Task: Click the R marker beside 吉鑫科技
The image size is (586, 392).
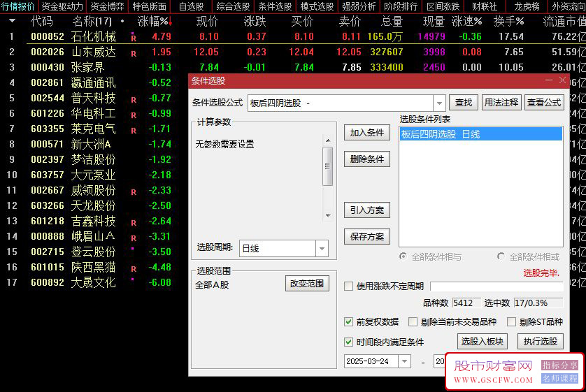Action: (x=134, y=223)
